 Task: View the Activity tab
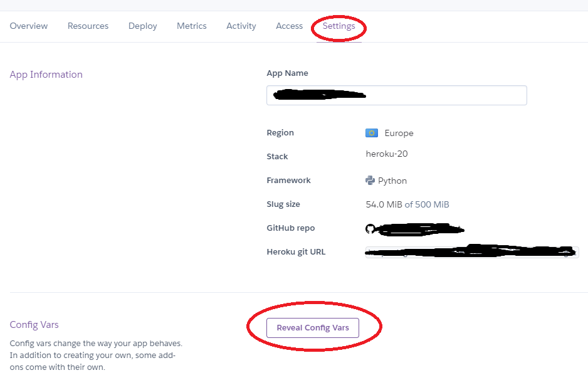[x=241, y=26]
